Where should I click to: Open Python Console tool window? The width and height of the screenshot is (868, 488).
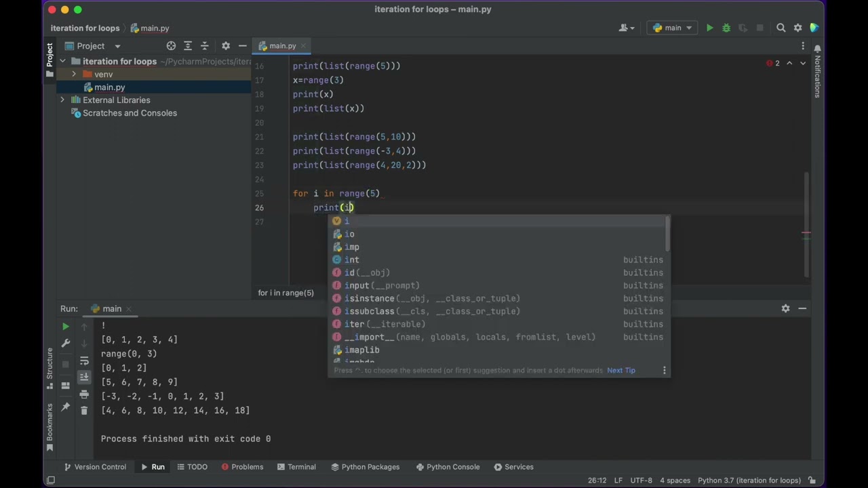coord(448,467)
